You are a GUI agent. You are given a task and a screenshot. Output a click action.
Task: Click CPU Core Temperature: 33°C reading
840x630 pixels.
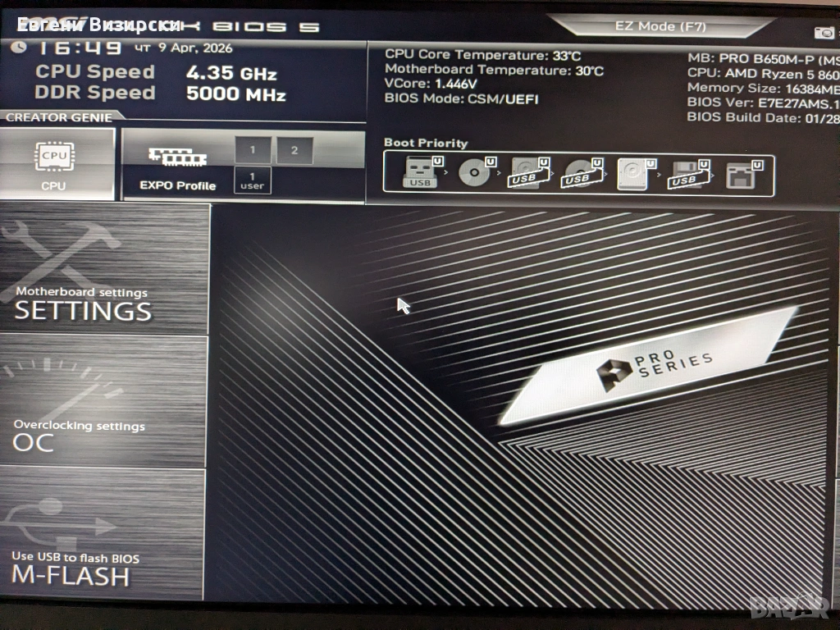482,55
